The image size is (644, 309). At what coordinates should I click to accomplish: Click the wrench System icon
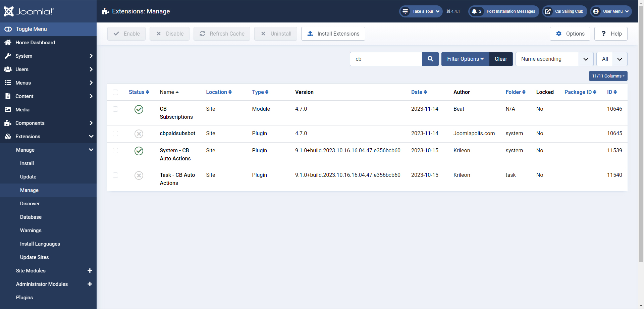(8, 56)
